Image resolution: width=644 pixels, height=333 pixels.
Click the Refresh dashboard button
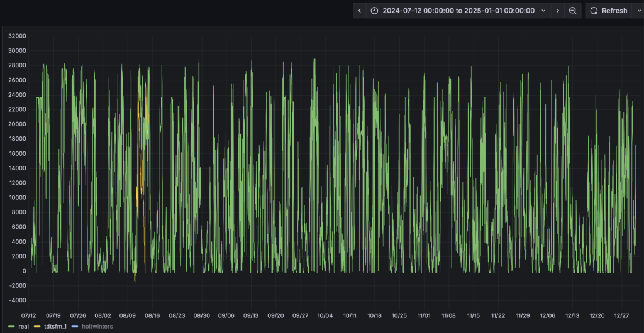pos(609,11)
